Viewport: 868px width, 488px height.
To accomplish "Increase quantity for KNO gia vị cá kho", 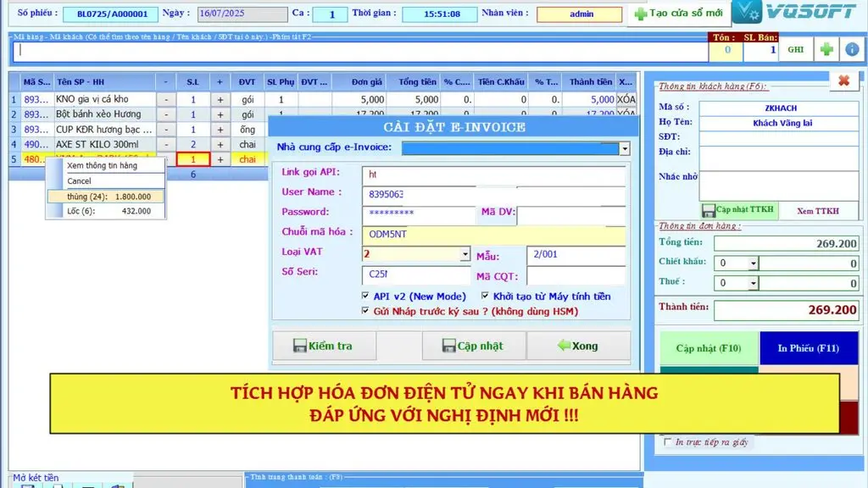I will 220,100.
